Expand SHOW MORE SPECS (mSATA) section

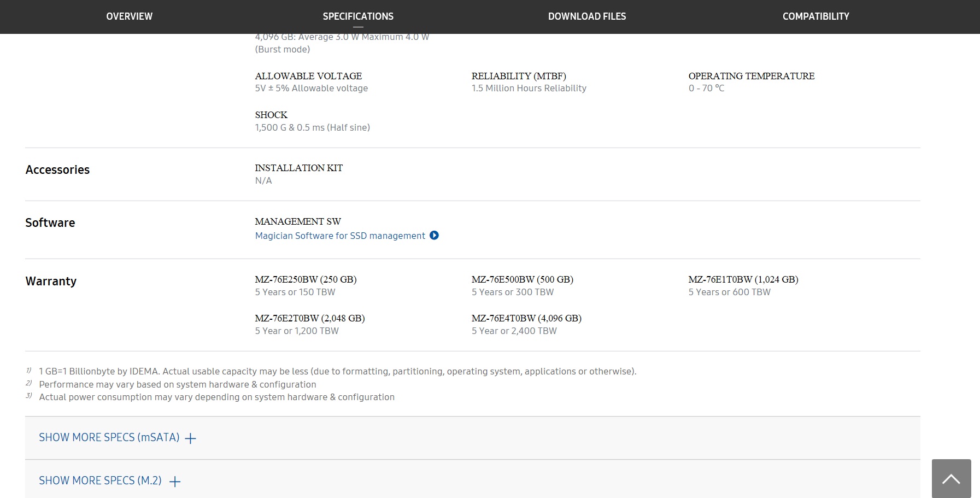coord(109,438)
